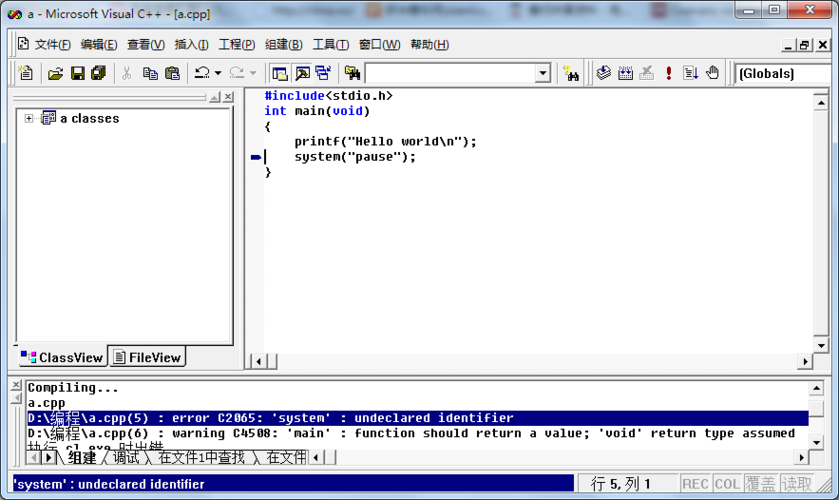The width and height of the screenshot is (839, 500).
Task: Click the Save All icon
Action: tap(98, 73)
